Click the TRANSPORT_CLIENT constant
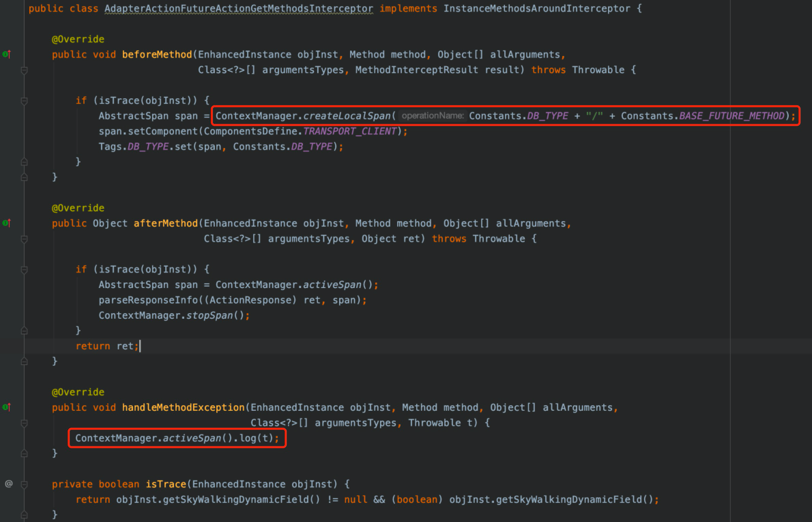 coord(350,131)
